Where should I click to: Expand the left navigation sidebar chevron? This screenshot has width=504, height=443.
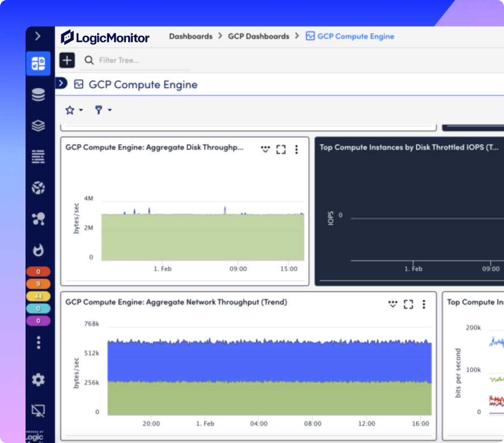click(38, 36)
